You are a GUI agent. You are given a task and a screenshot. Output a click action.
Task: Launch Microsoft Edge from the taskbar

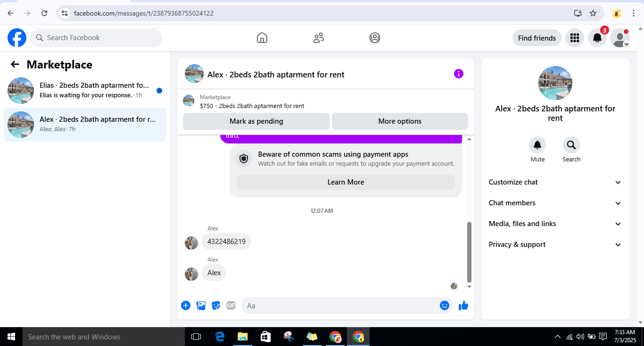[220, 337]
